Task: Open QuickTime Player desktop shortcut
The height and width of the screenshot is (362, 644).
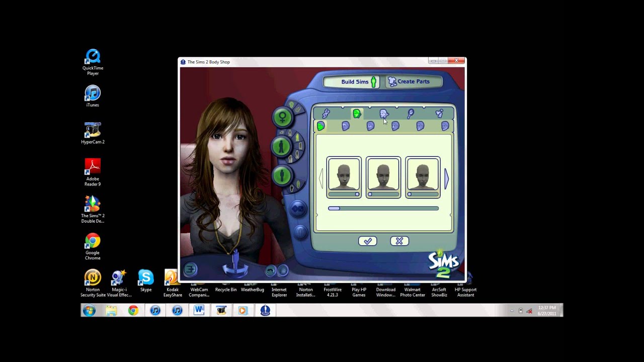Action: click(x=93, y=62)
